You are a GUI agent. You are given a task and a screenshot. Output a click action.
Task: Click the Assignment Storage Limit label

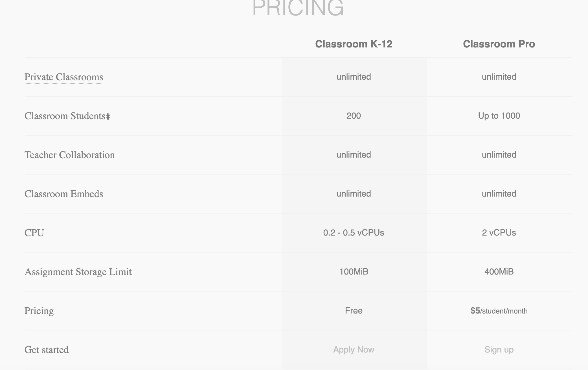78,272
